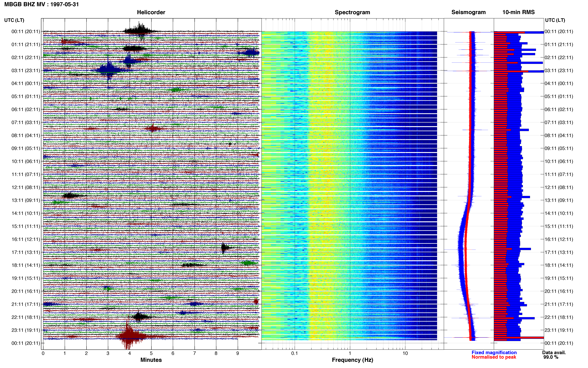Click right time label '05:11 (01:11)'
The width and height of the screenshot is (588, 368).
pos(559,96)
